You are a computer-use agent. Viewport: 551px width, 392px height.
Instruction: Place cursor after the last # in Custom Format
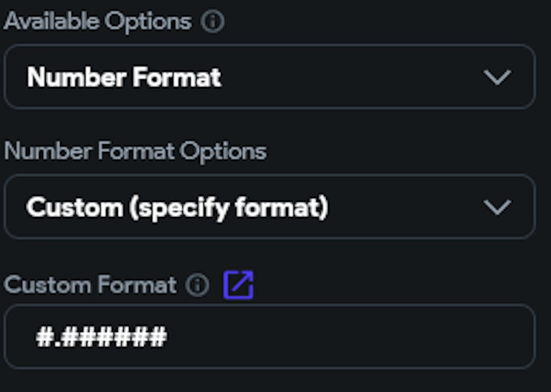tap(167, 336)
